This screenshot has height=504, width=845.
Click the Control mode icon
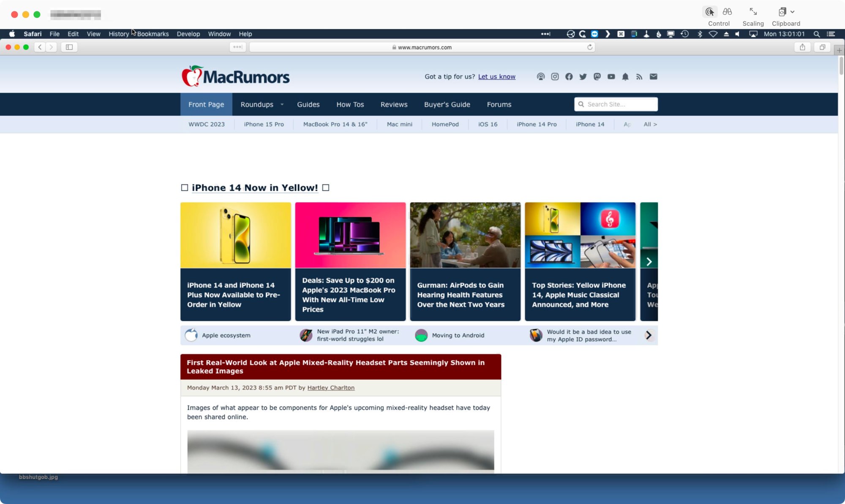point(710,12)
